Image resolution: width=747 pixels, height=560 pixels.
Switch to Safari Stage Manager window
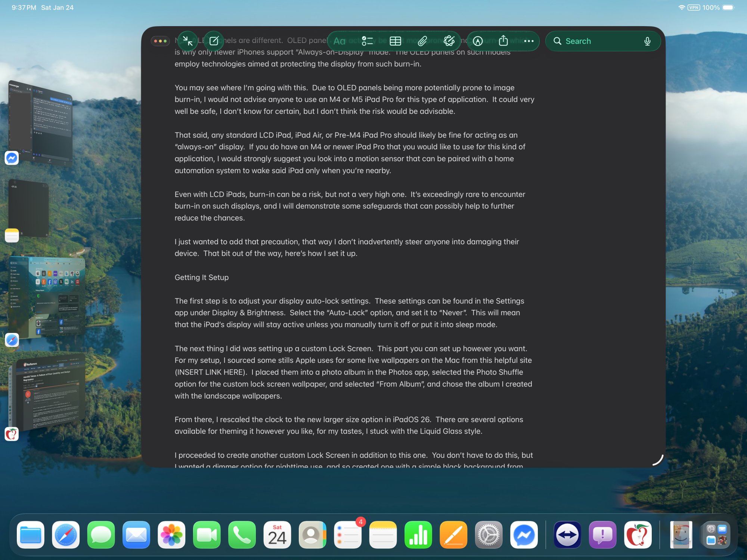point(47,297)
